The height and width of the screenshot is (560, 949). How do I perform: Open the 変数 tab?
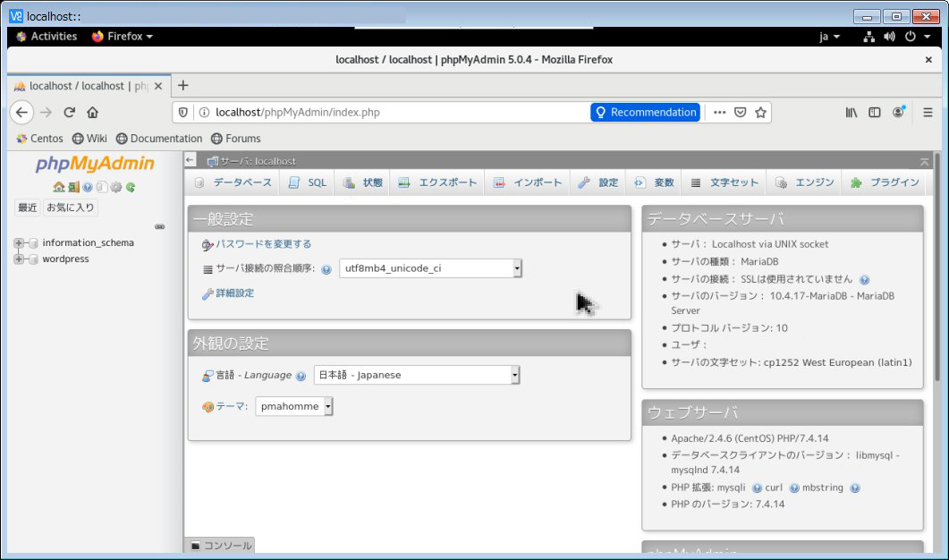point(654,182)
